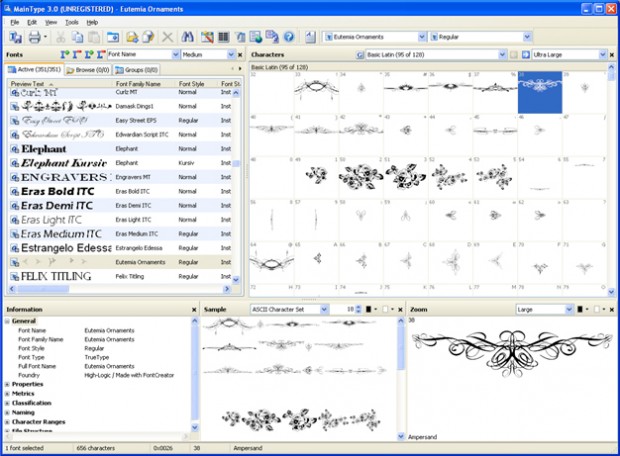Open the Tools menu

72,23
